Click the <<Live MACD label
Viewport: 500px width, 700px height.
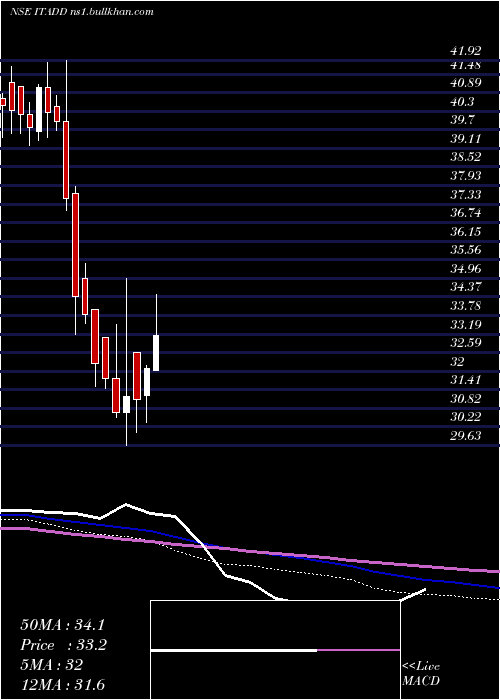pyautogui.click(x=421, y=674)
